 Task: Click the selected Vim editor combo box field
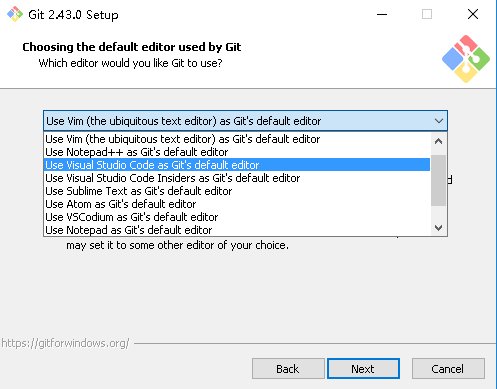pos(245,121)
